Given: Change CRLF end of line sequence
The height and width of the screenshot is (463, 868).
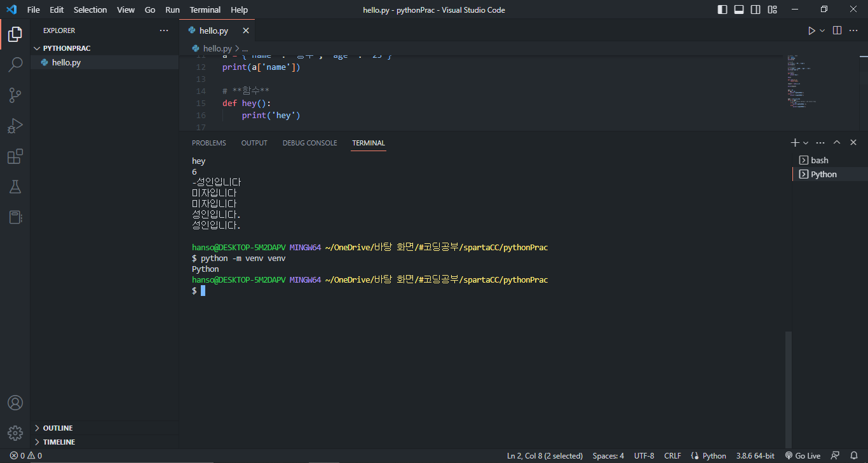Looking at the screenshot, I should point(672,456).
